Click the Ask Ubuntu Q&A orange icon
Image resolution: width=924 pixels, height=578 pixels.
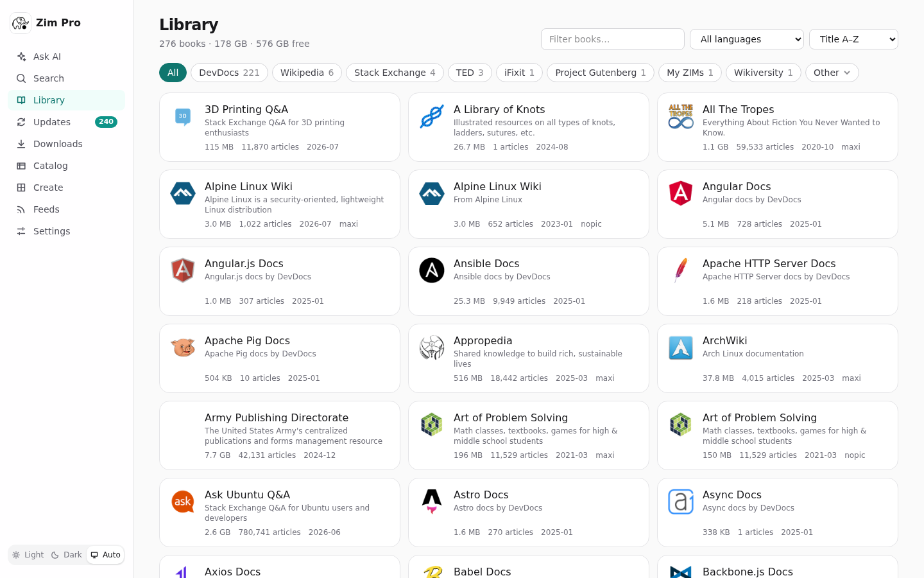tap(183, 502)
